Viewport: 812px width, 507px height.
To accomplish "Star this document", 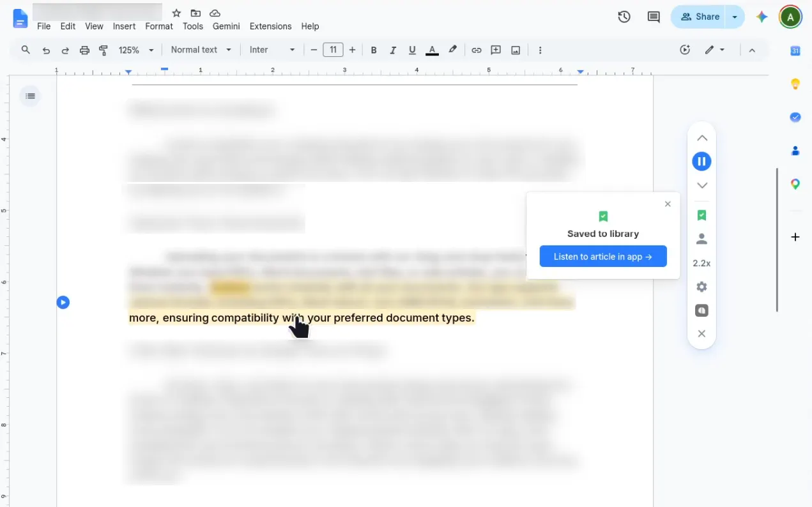I will click(177, 13).
